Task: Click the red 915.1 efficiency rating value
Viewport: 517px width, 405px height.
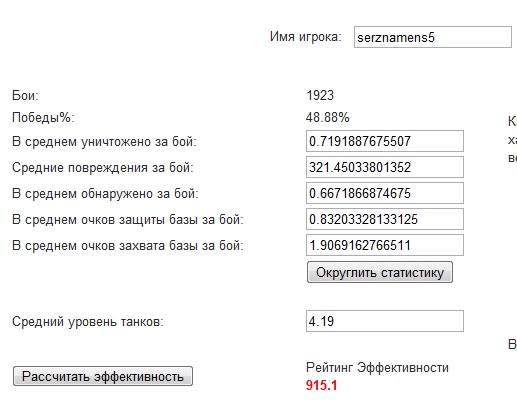Action: [321, 385]
